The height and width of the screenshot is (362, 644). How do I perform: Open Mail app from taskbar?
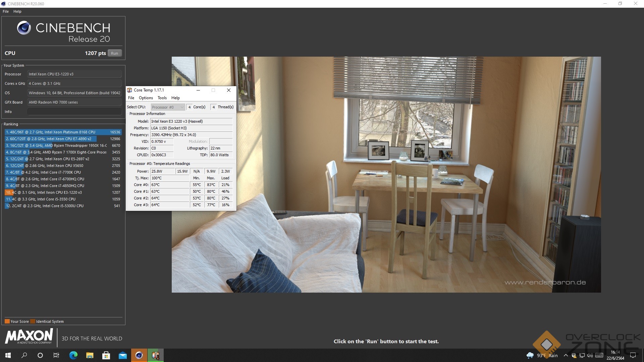pyautogui.click(x=122, y=355)
